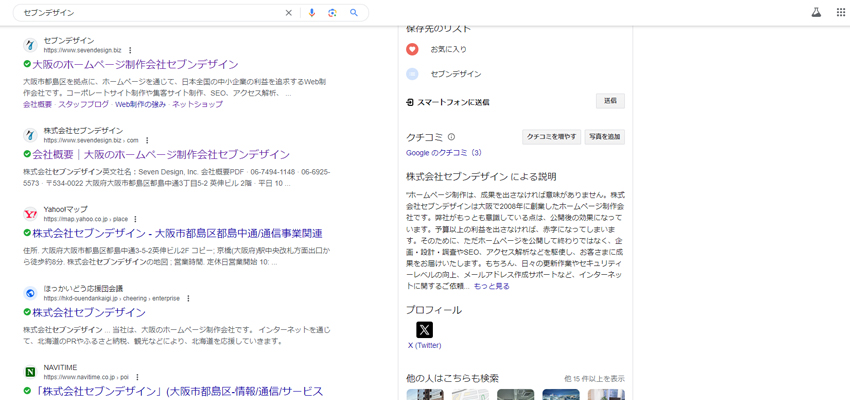Click into the セブンデザイン search field
Screen dimensions: 850x400
(152, 13)
